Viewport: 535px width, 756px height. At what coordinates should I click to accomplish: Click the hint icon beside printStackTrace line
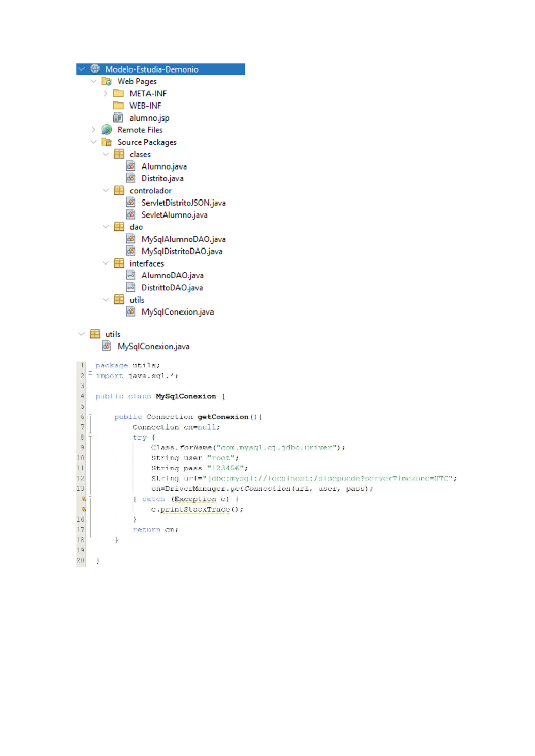coord(83,509)
